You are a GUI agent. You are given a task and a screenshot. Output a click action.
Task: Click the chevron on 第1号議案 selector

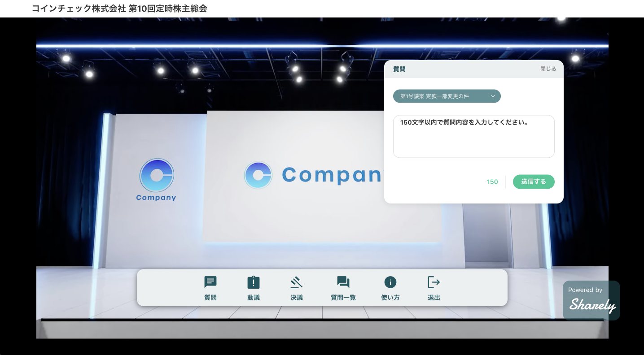coord(492,96)
